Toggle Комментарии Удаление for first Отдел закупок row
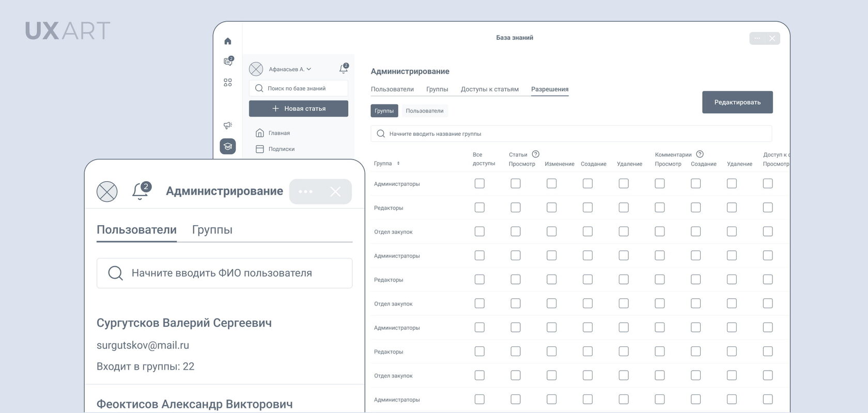 (732, 231)
